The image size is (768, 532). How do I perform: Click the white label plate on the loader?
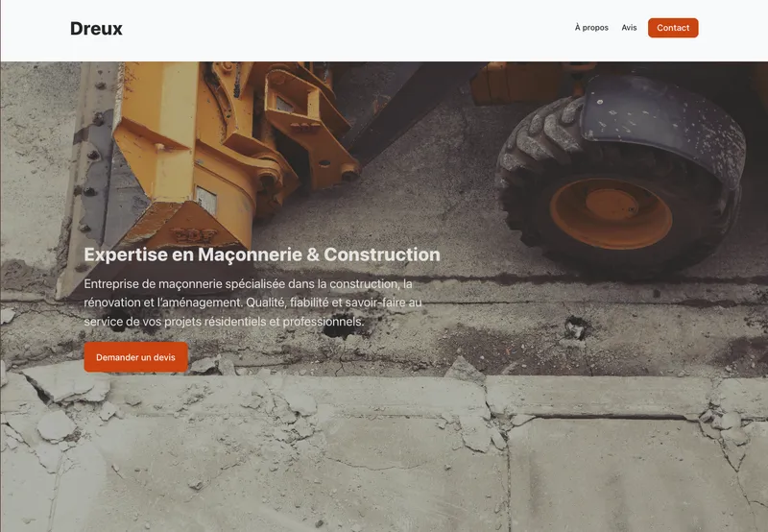click(x=205, y=200)
